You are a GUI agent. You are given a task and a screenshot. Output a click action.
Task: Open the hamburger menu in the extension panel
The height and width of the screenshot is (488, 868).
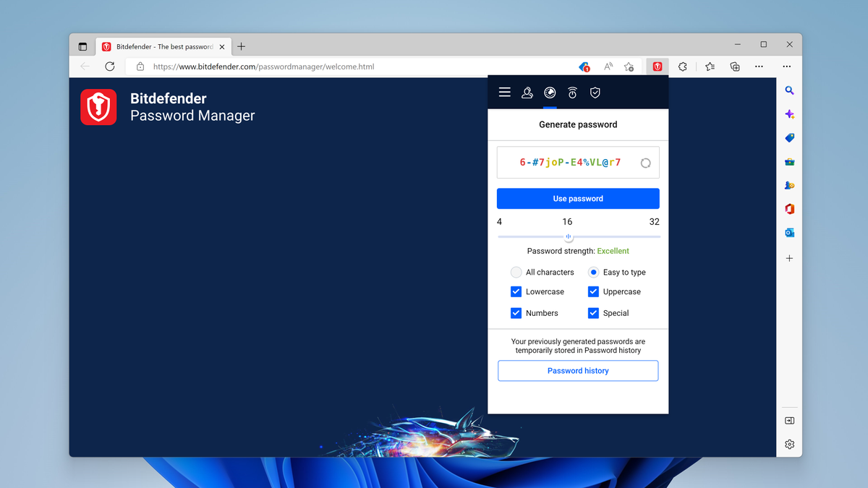504,93
